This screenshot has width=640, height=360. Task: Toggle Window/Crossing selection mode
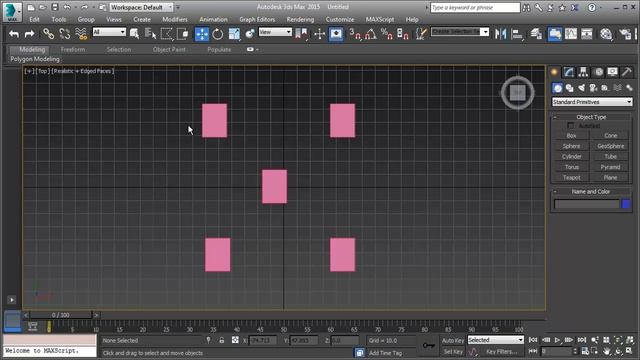183,34
